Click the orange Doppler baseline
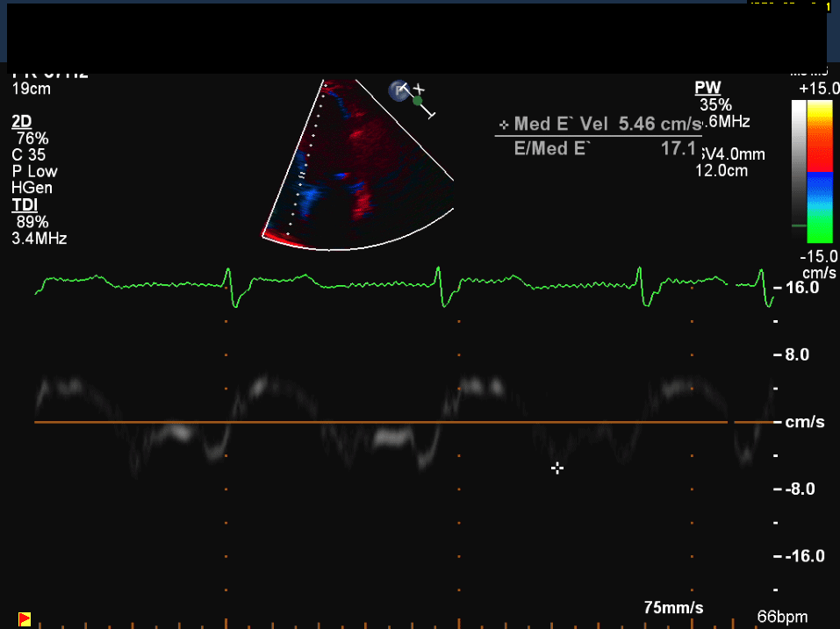840x629 pixels. click(x=377, y=423)
